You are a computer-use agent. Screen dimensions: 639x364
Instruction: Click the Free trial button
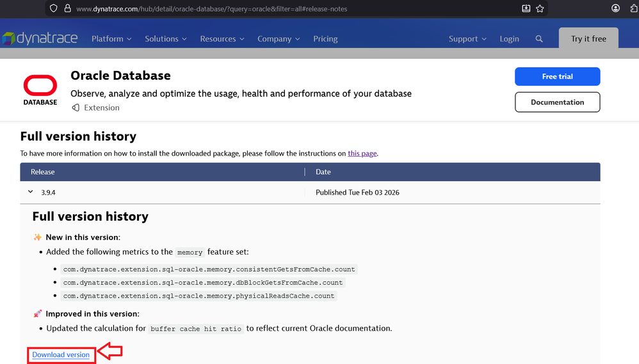557,77
